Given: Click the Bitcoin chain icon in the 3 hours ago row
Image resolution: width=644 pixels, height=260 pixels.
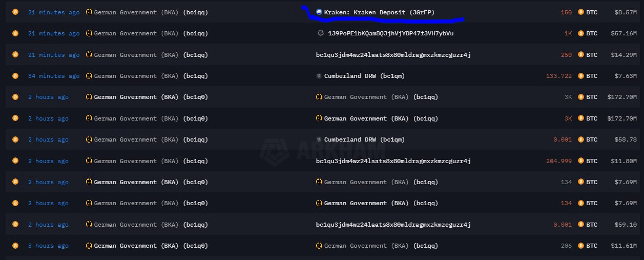Looking at the screenshot, I should [15, 246].
